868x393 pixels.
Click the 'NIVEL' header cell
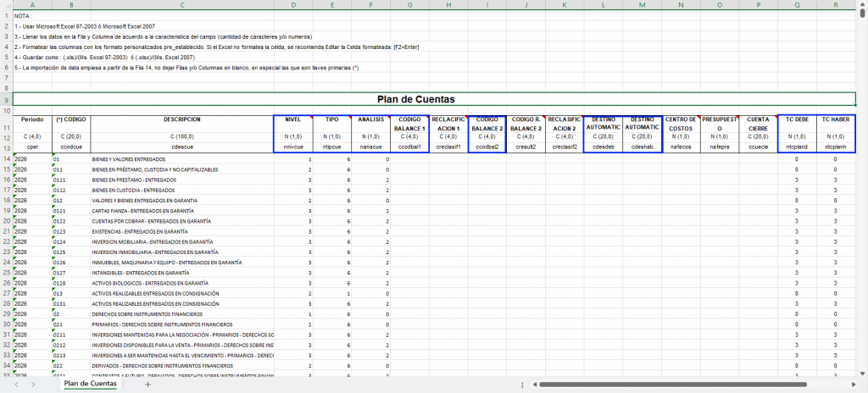292,124
